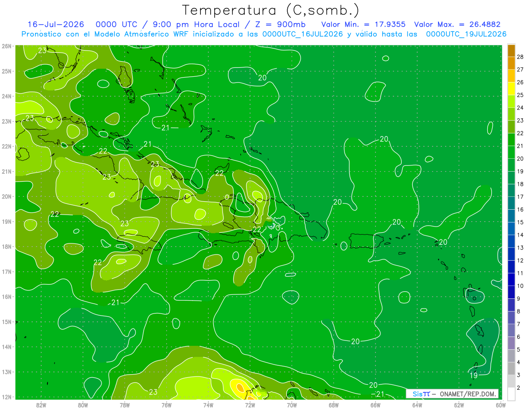Viewport: 532px width, 411px height.
Task: Click the '20' contour label near 25N
Action: click(262, 78)
